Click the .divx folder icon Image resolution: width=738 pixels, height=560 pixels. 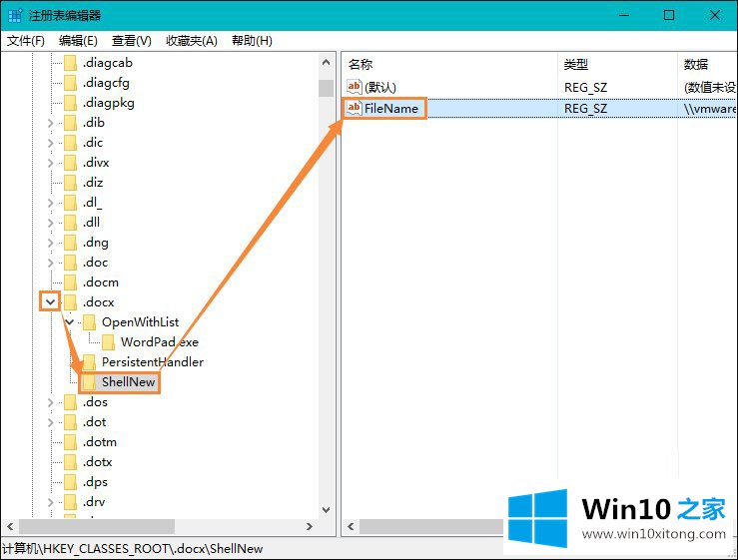pyautogui.click(x=71, y=163)
